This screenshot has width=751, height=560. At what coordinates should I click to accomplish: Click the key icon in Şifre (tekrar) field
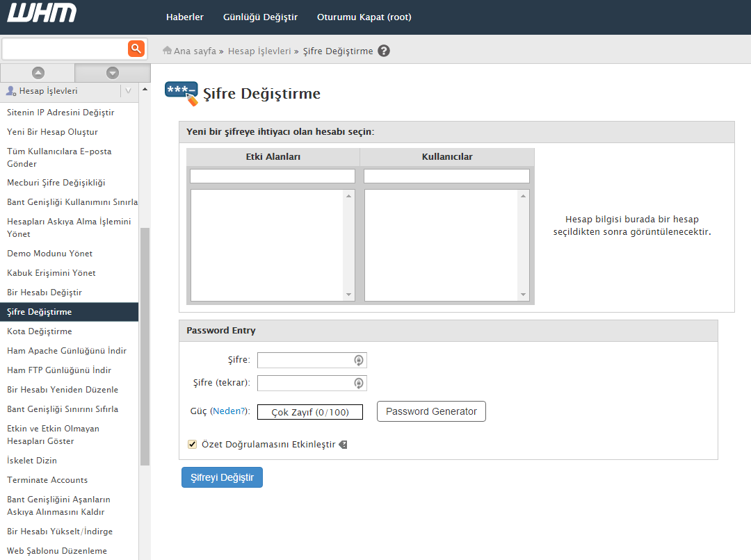(x=358, y=384)
